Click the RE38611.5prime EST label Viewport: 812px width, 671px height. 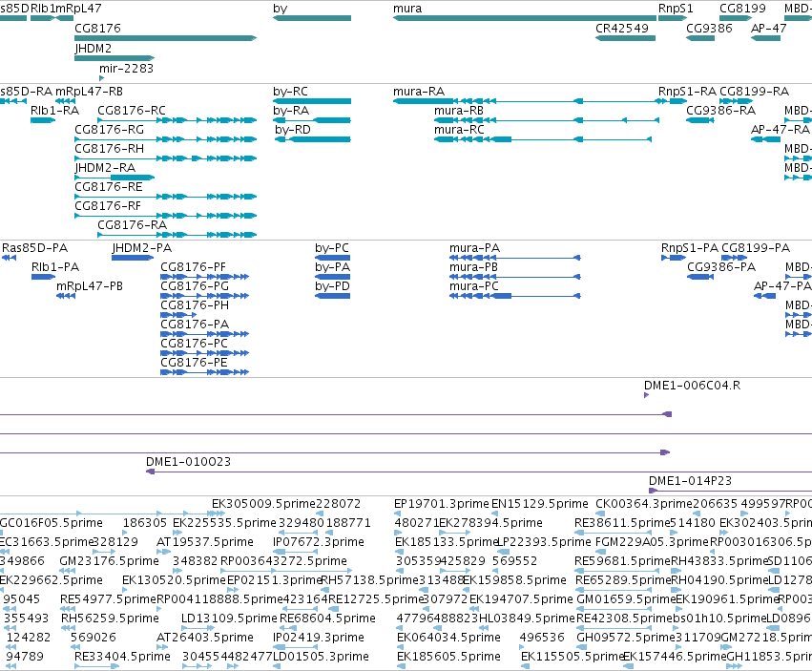pos(623,523)
